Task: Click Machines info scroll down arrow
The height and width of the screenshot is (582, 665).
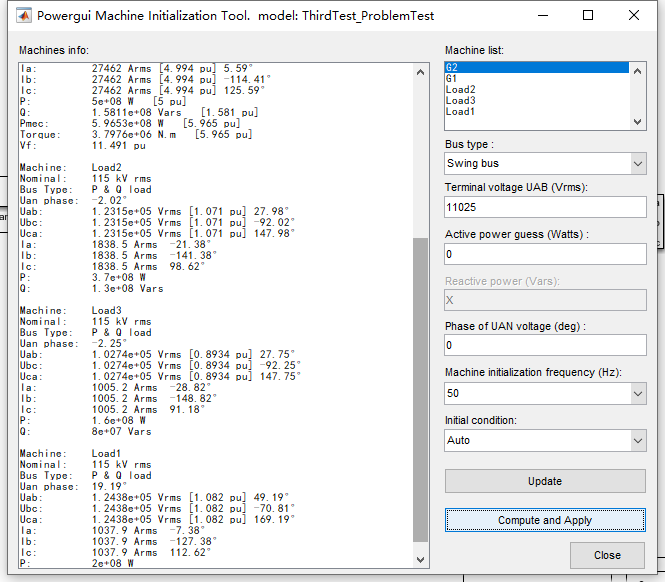Action: [x=420, y=560]
